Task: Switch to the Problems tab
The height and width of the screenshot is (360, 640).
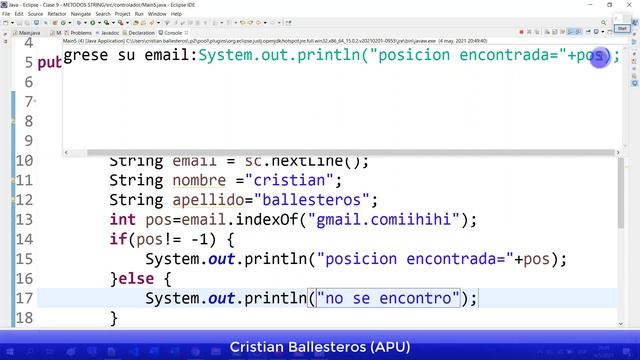Action: tap(78, 33)
